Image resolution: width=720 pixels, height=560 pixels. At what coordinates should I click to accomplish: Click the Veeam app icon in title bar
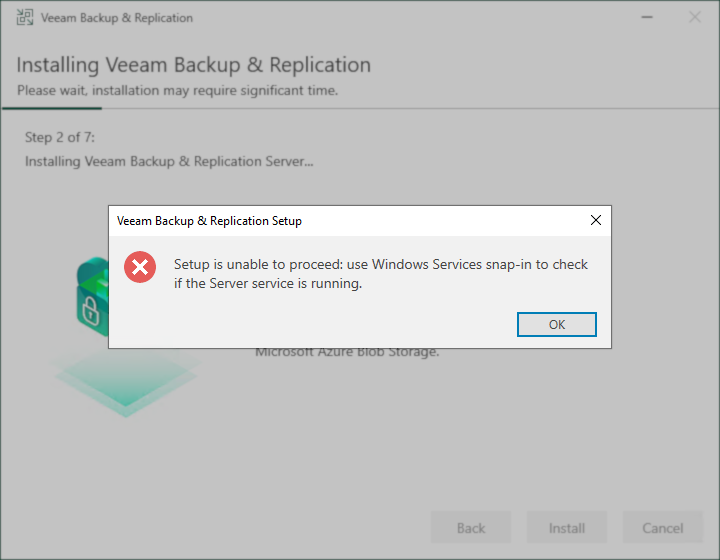[x=25, y=17]
